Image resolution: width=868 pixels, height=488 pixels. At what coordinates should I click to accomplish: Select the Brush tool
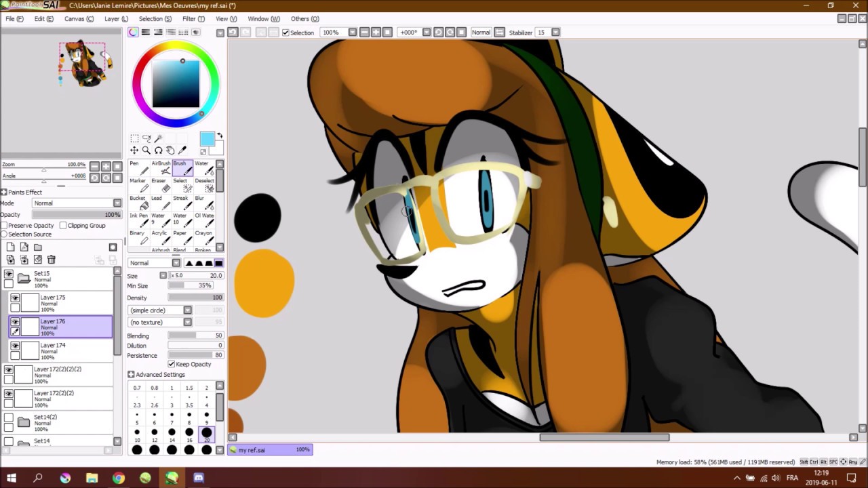click(182, 168)
